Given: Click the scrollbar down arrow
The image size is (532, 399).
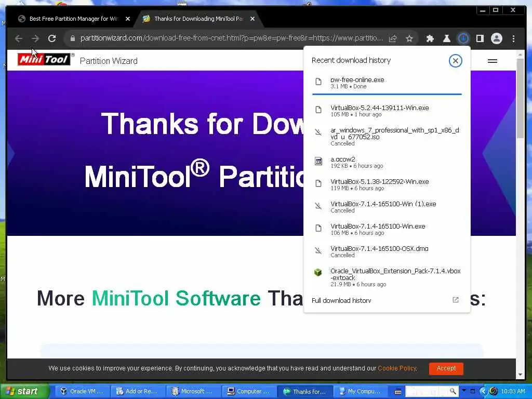Looking at the screenshot, I should (520, 375).
